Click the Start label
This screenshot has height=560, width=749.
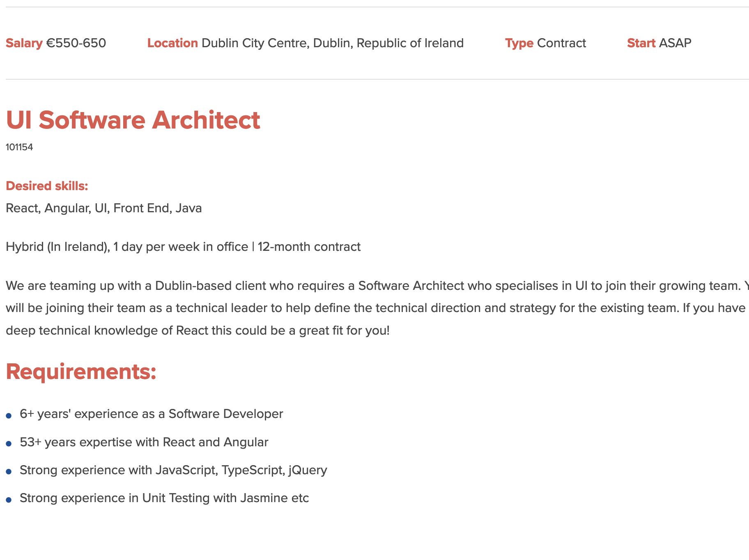point(641,43)
